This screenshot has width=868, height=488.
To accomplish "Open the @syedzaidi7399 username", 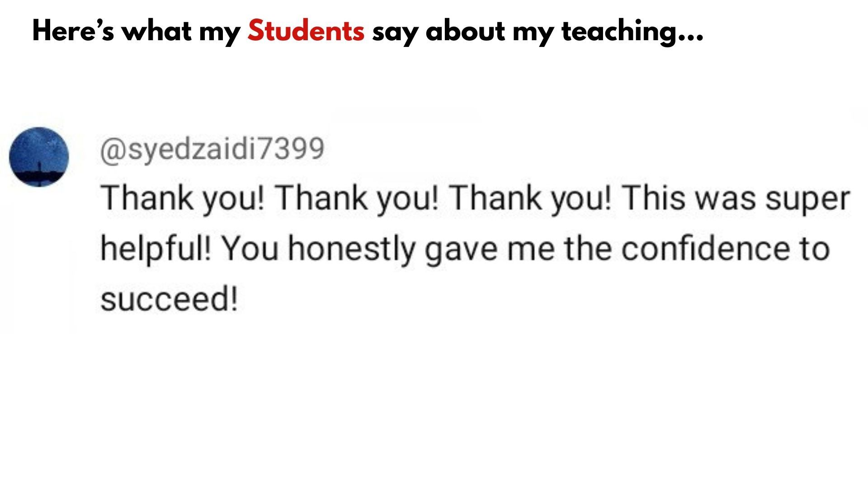I will (212, 150).
